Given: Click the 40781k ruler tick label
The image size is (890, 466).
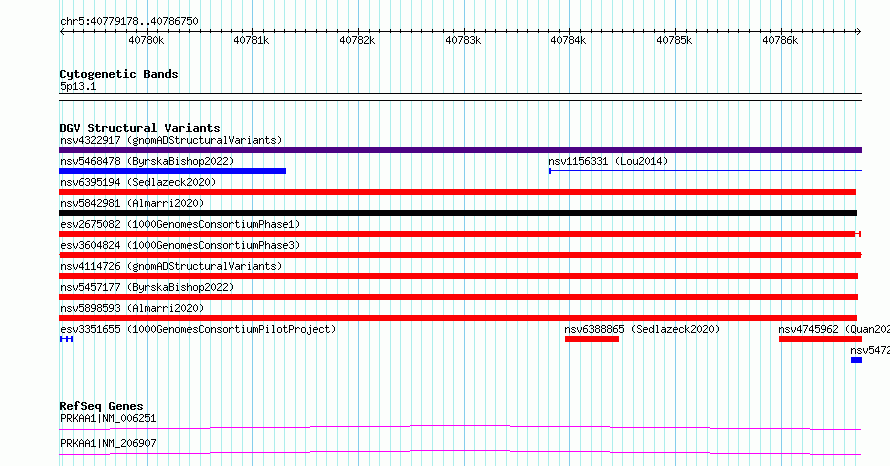Looking at the screenshot, I should click(x=251, y=40).
